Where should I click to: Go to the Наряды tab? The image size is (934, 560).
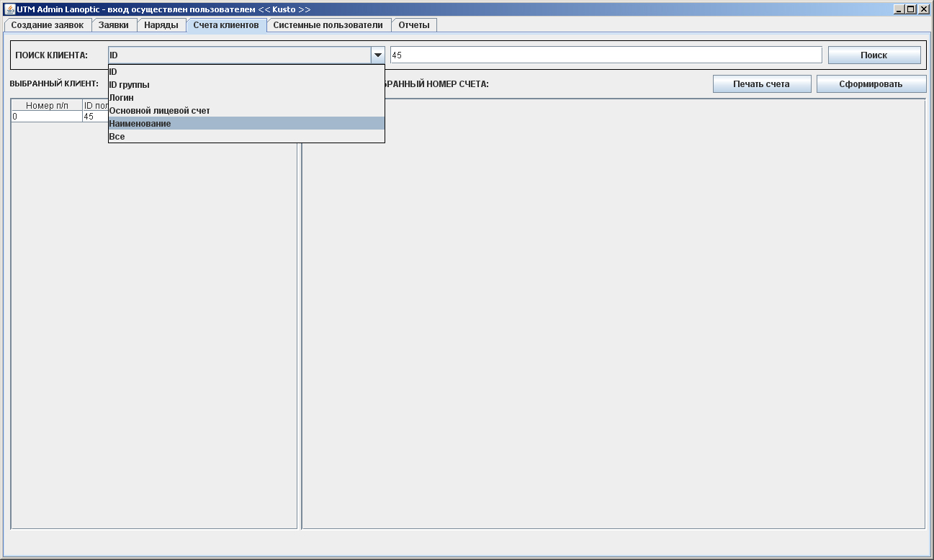pos(161,25)
